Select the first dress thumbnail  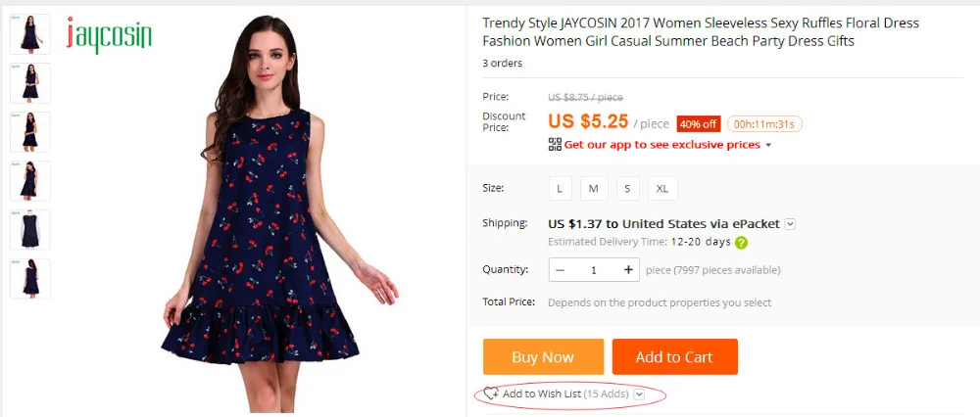pos(30,34)
